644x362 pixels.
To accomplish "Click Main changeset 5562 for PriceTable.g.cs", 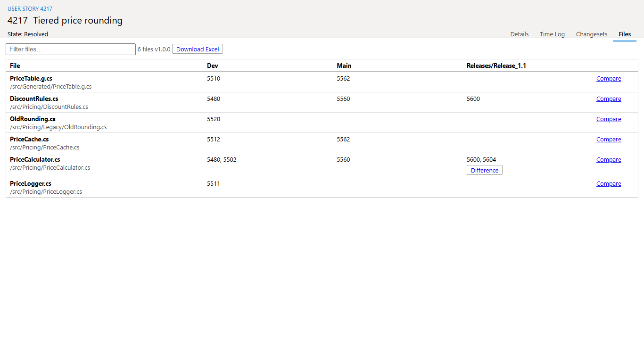I will [343, 79].
